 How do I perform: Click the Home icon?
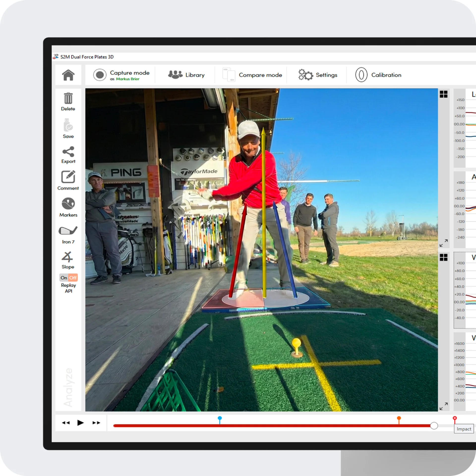pyautogui.click(x=68, y=75)
